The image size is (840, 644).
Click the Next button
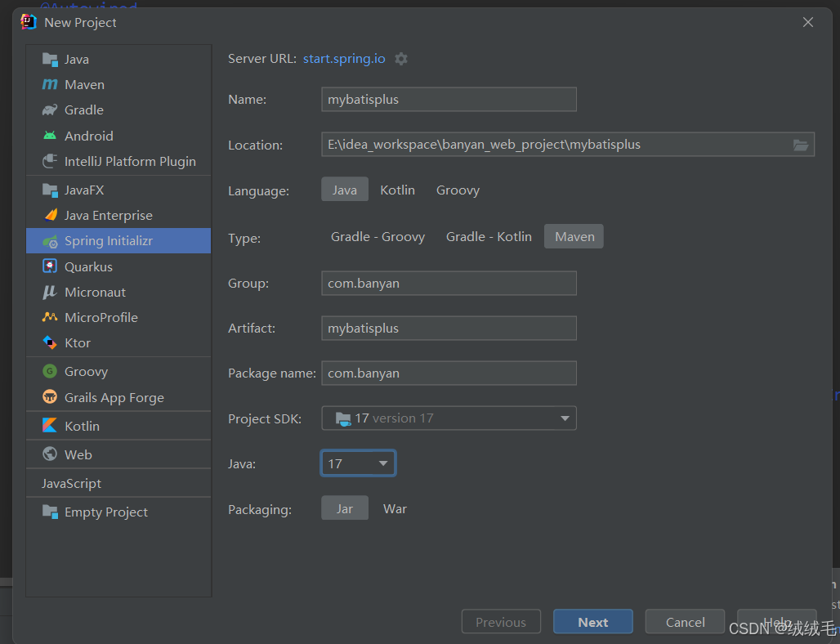[x=592, y=621]
